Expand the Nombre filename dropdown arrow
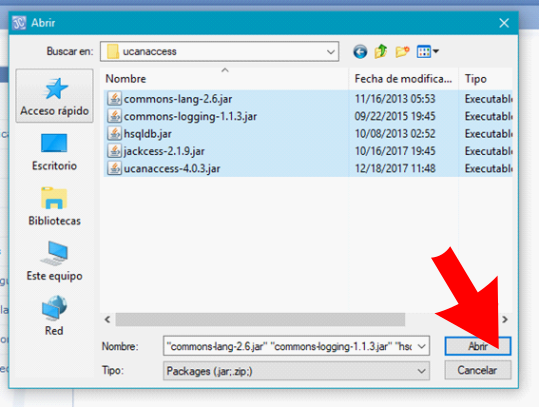The height and width of the screenshot is (407, 539). [422, 346]
